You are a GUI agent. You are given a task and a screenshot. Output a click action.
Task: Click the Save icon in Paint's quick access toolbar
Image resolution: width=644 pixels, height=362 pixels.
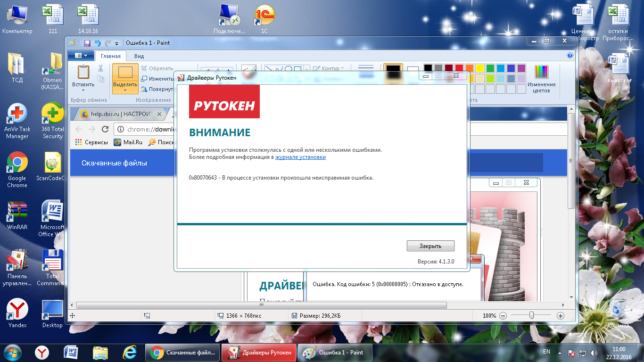coord(87,43)
